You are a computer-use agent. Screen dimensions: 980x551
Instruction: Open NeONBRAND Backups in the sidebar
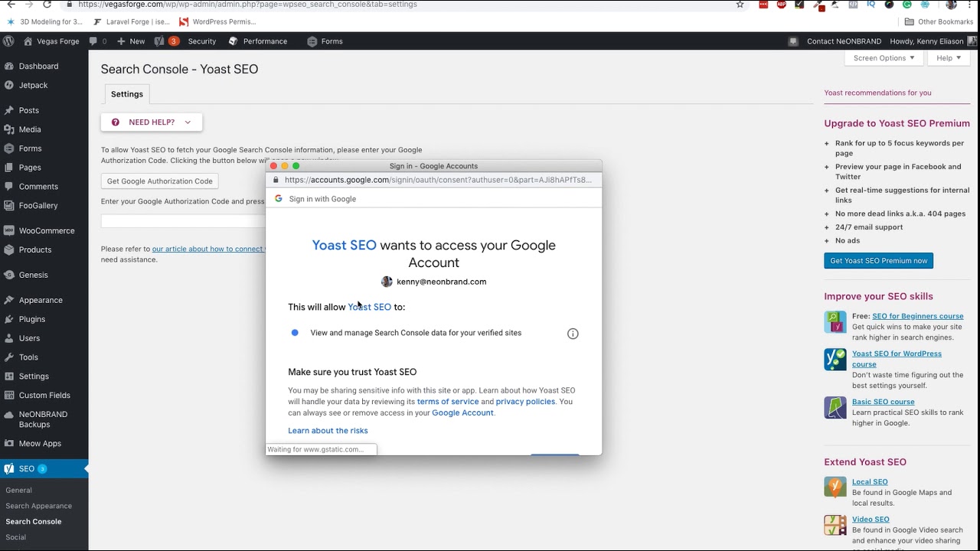43,419
